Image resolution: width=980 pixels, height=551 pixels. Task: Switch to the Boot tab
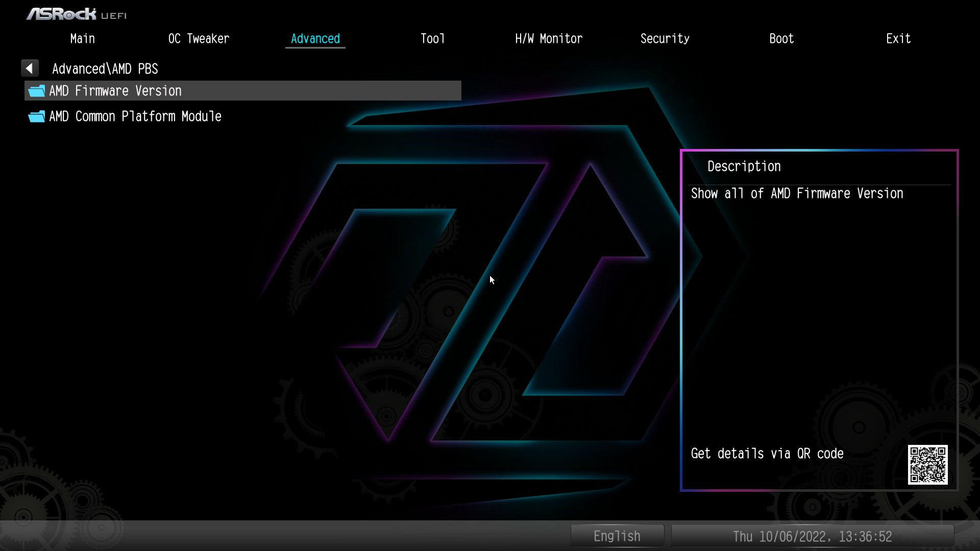pyautogui.click(x=781, y=39)
